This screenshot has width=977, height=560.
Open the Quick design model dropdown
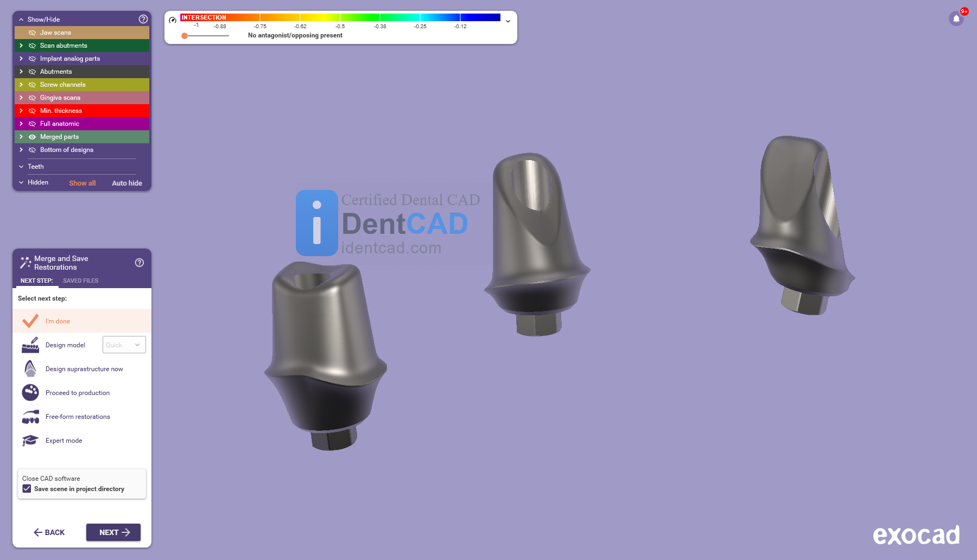point(124,345)
